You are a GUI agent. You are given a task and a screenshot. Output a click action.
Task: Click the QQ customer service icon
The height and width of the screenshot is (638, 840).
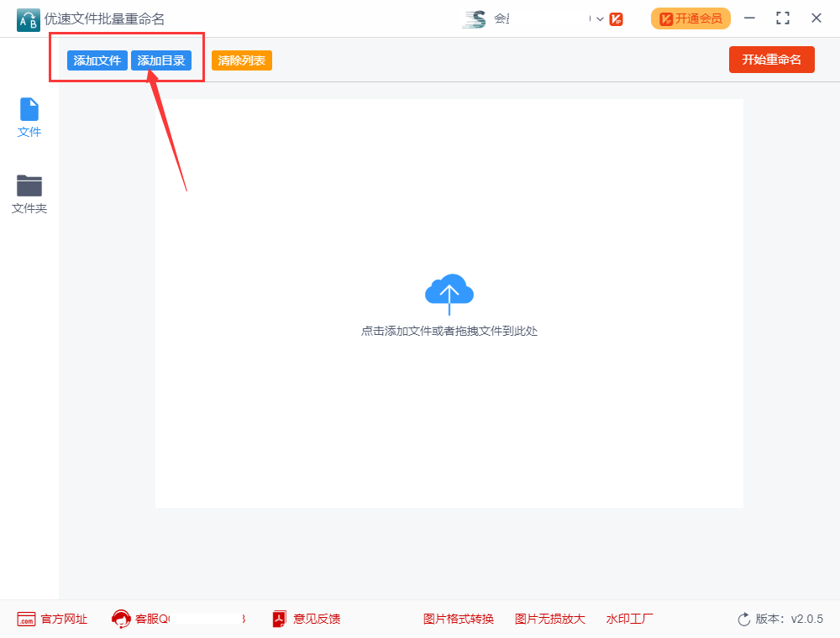(120, 619)
